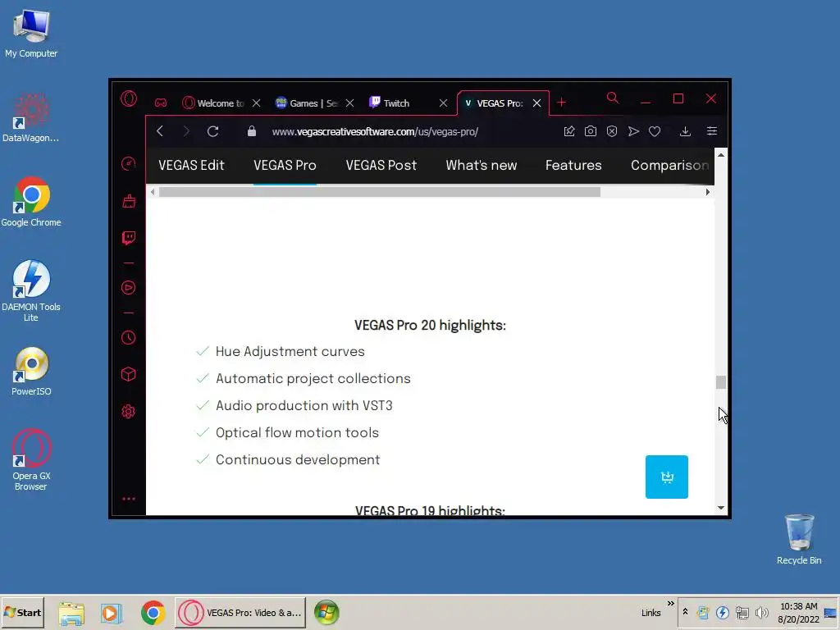Open GX Cleaner broom icon in sidebar
This screenshot has width=840, height=630.
click(x=129, y=201)
